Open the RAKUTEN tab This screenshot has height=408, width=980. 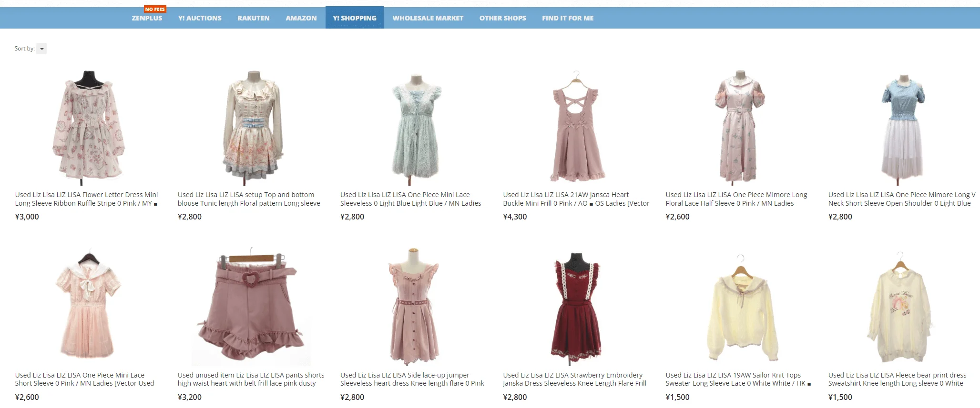[x=254, y=18]
